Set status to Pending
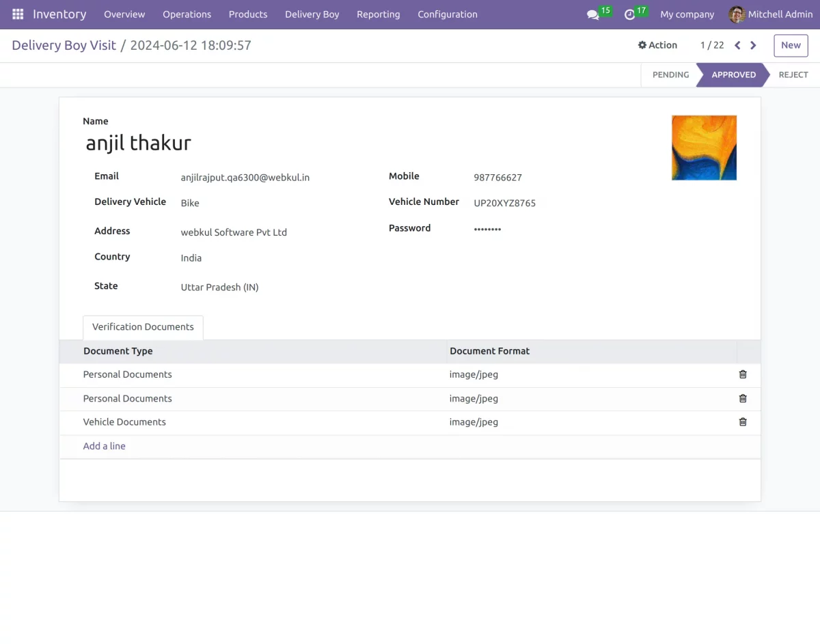 click(x=670, y=75)
